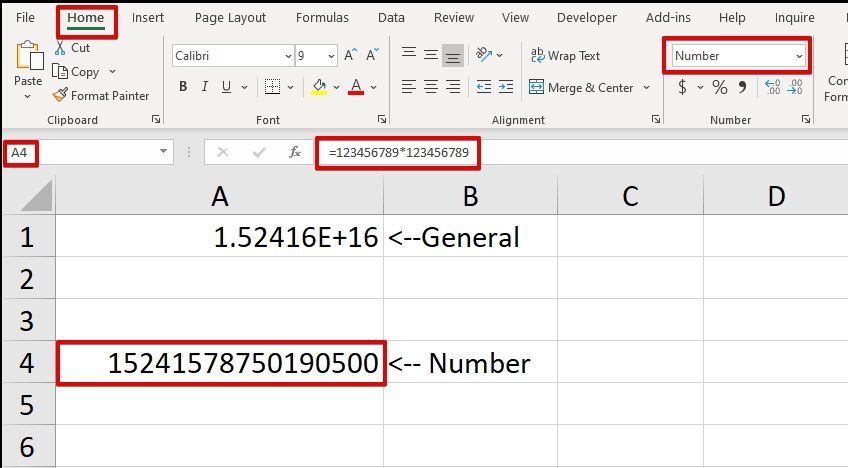Toggle underline formatting

226,87
